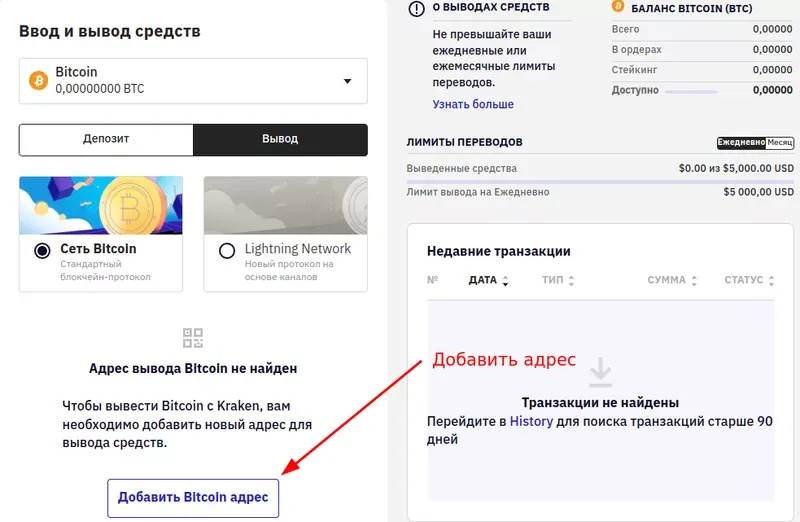
Task: Sort transactions by ТИП column
Action: 558,280
